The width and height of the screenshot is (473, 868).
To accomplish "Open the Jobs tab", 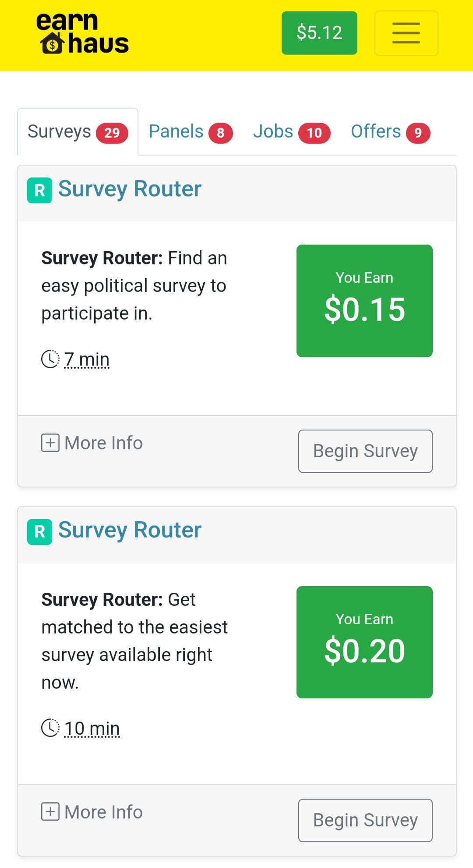I will point(291,132).
